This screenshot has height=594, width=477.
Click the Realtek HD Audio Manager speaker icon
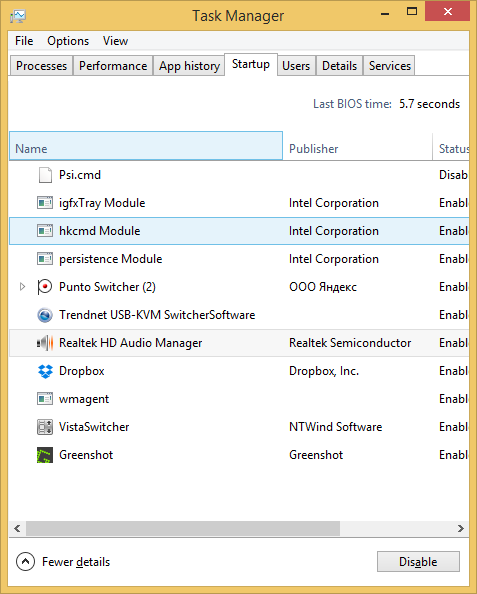coord(45,343)
